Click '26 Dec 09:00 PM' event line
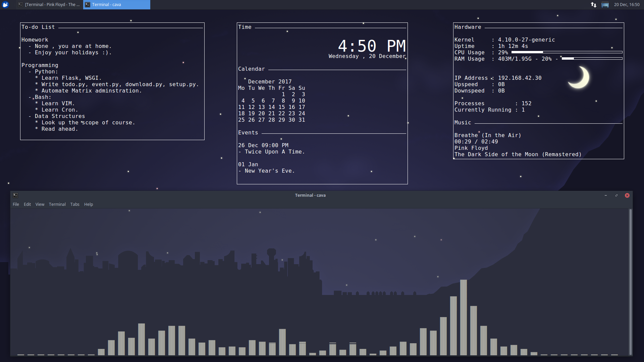This screenshot has height=362, width=644. pyautogui.click(x=263, y=145)
